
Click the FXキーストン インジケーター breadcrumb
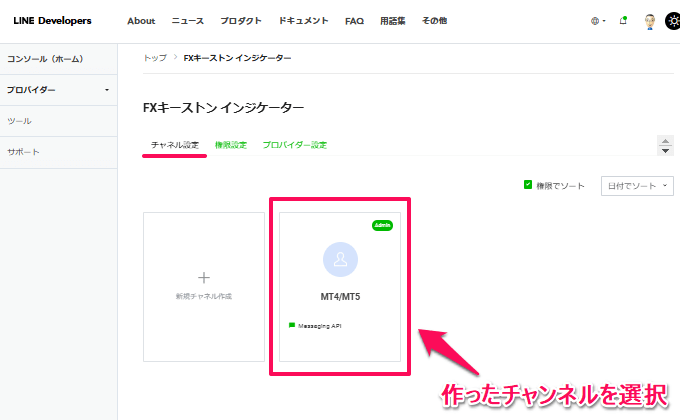tap(237, 58)
